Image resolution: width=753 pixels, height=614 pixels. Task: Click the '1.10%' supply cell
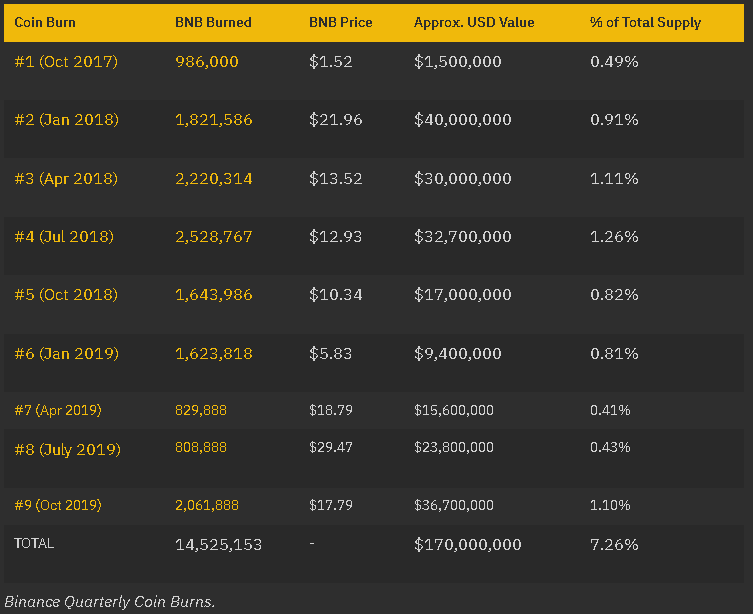pyautogui.click(x=610, y=506)
